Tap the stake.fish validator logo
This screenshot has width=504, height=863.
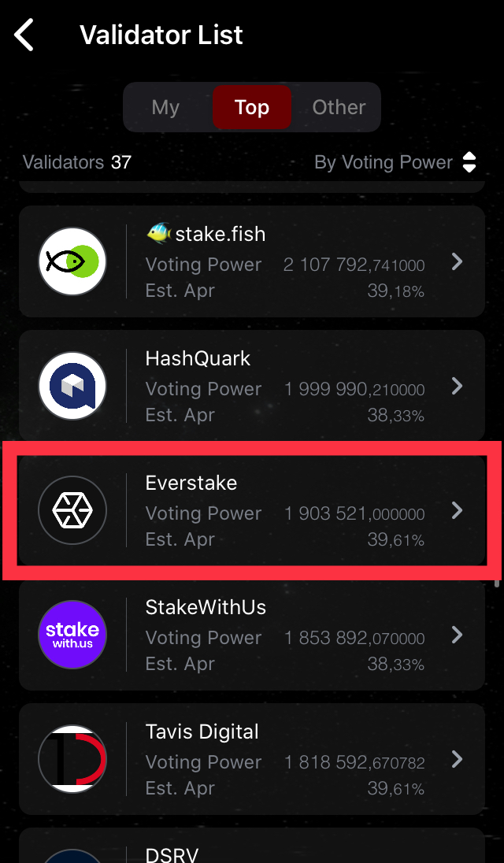click(72, 261)
